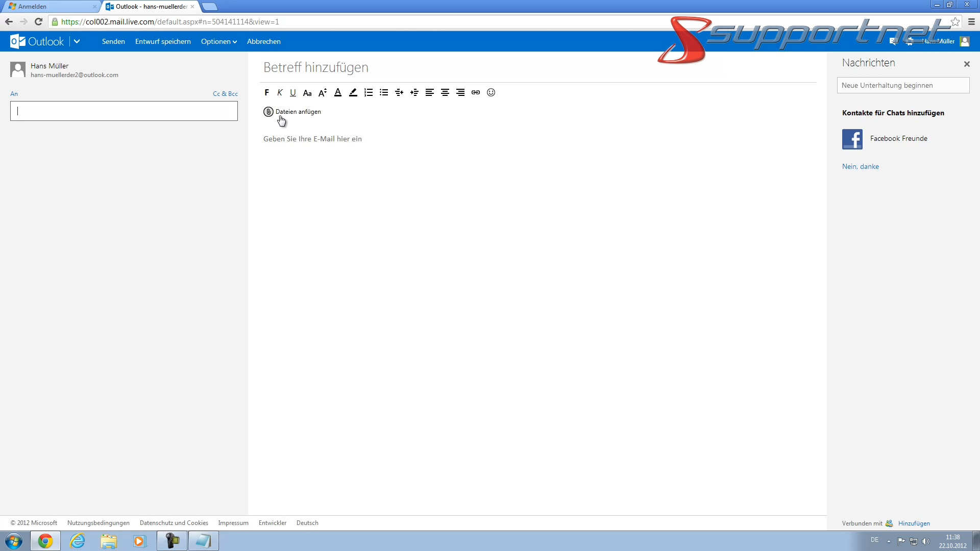The height and width of the screenshot is (551, 980).
Task: Open the Optionen dropdown menu
Action: 219,41
